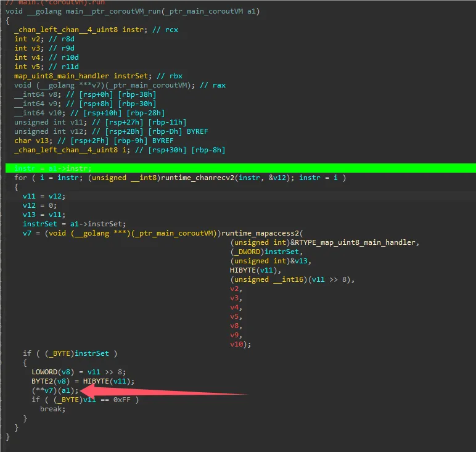Click '(unsigned int)&v13,' argument
476x452 pixels.
coord(271,261)
